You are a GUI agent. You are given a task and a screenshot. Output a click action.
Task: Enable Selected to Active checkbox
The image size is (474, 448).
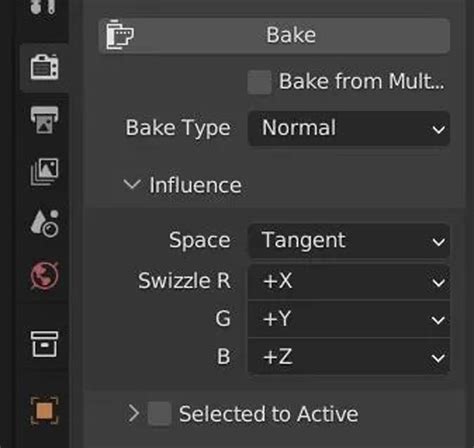pyautogui.click(x=159, y=414)
